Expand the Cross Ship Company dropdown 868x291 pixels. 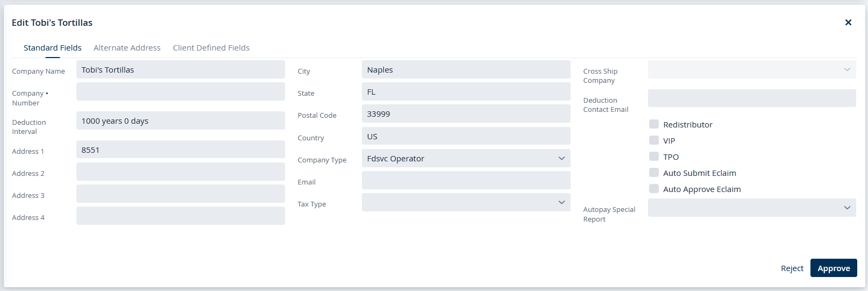pyautogui.click(x=752, y=69)
